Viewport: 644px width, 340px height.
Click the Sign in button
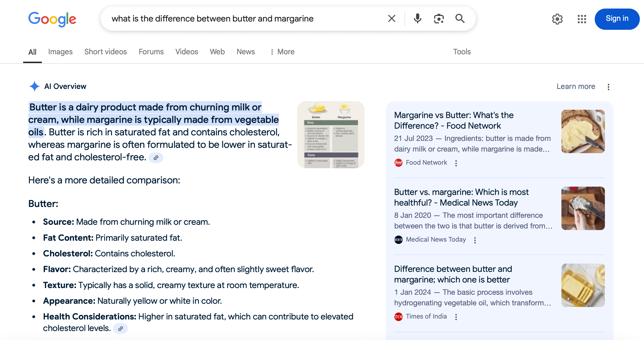pyautogui.click(x=617, y=18)
